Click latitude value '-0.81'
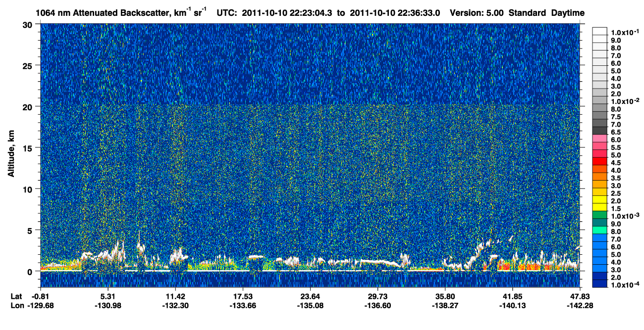Screen dimensions: 644x330 click(40, 296)
